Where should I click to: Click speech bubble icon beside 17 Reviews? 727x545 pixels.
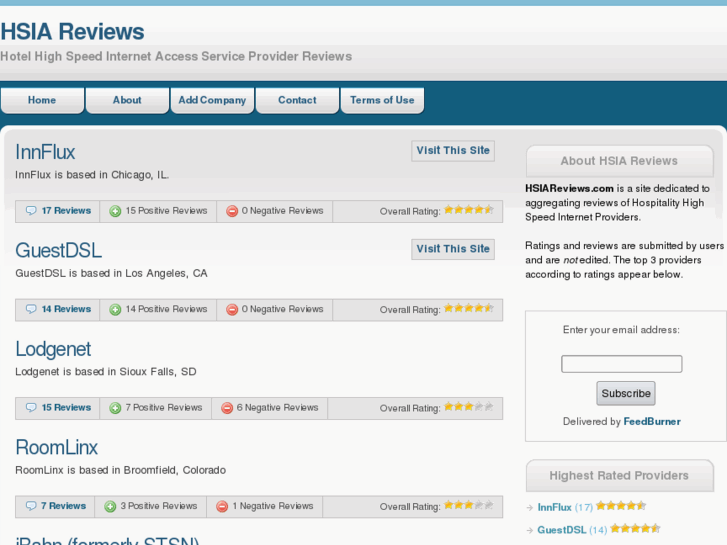31,211
